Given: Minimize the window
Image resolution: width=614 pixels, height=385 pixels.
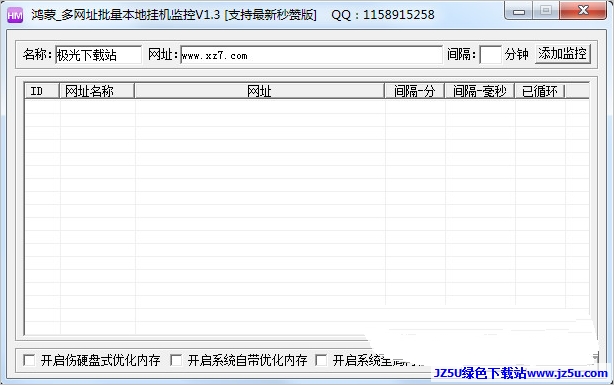Looking at the screenshot, I should point(518,11).
